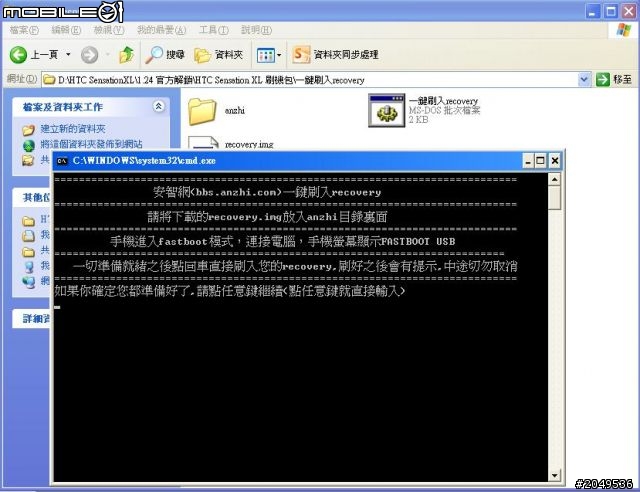Open the 說明(H) menu

coord(256,30)
